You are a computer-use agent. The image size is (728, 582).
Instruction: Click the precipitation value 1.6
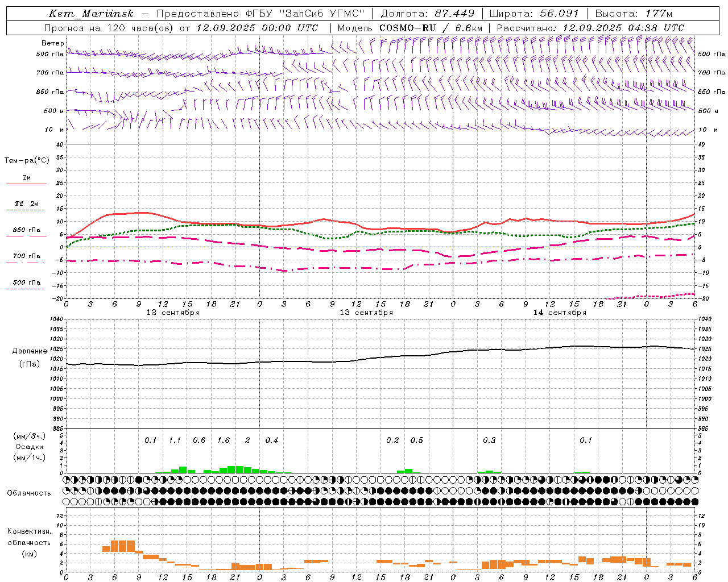[224, 440]
